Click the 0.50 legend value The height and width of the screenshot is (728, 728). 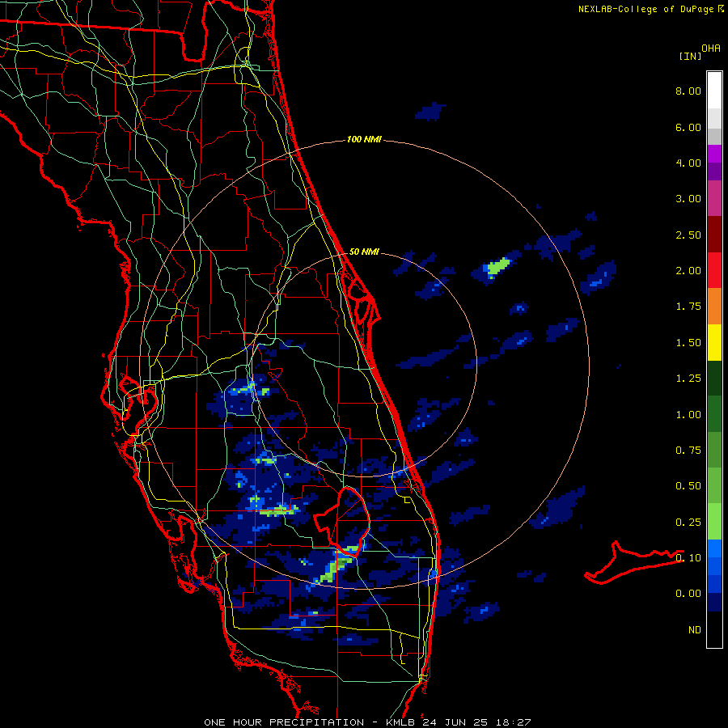click(688, 486)
